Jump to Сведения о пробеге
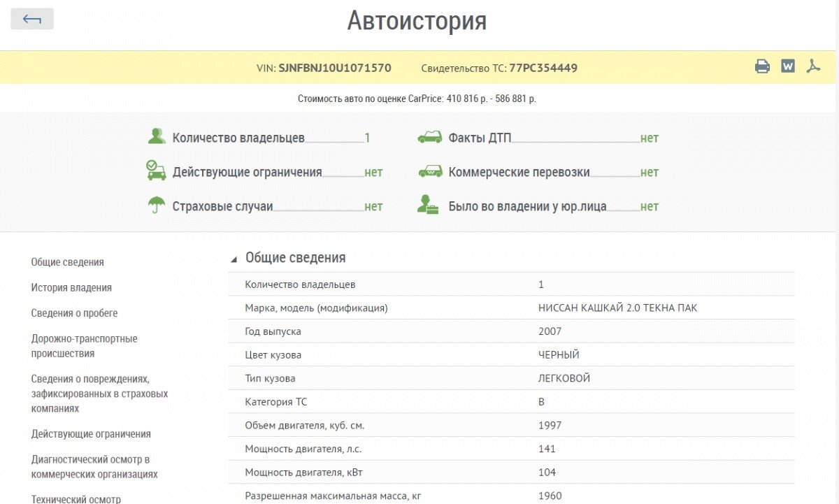Screen dimensions: 839x504 (x=74, y=313)
